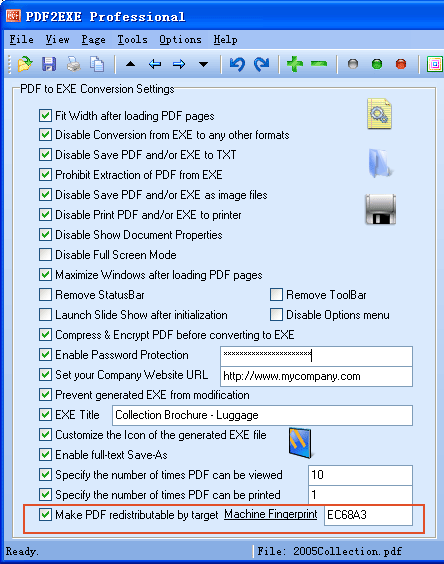Click the EXE Title text field
This screenshot has width=444, height=564.
(x=262, y=415)
